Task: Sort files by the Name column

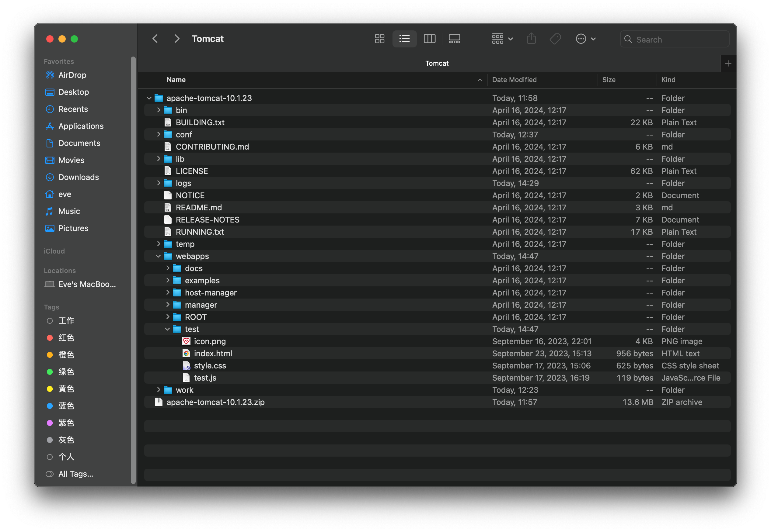Action: pos(176,80)
